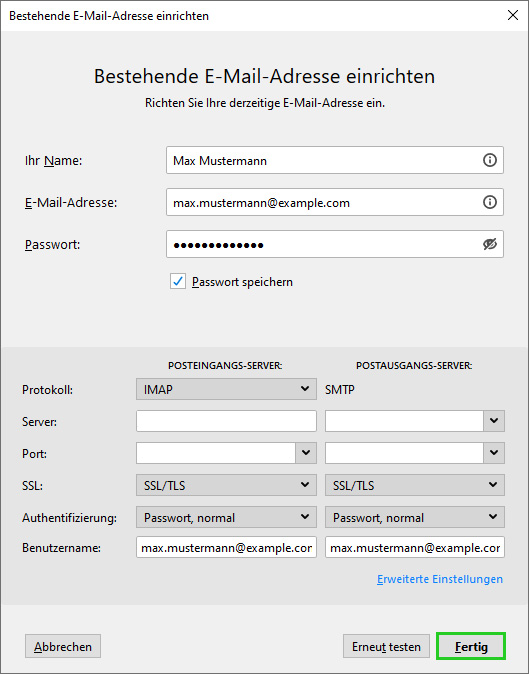This screenshot has width=529, height=674.
Task: Open outgoing authentication Passwort, normal dropdown
Action: [x=415, y=517]
